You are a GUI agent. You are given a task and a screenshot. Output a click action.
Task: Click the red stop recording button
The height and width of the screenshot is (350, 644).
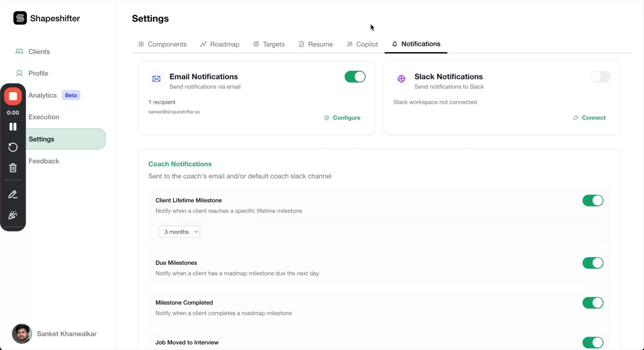click(13, 96)
